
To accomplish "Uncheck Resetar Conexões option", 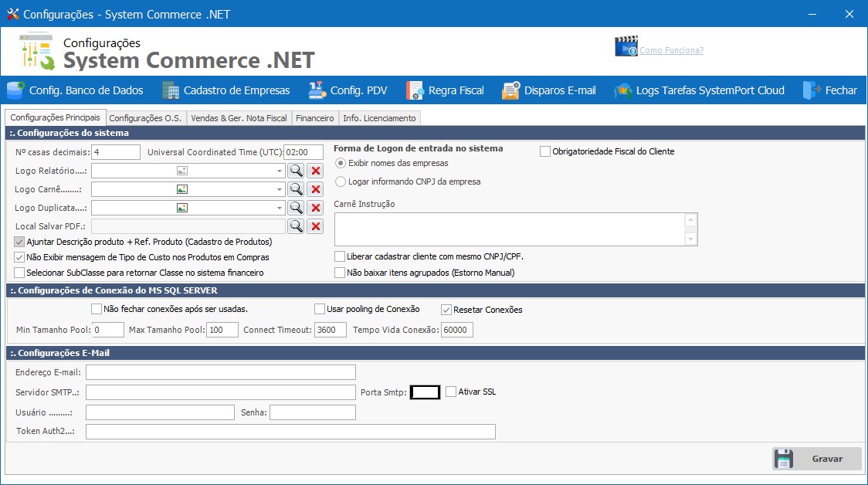I will tap(446, 309).
